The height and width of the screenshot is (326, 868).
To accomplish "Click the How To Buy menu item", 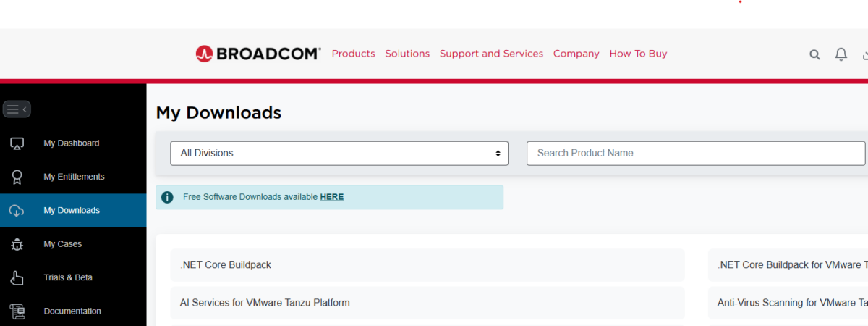I will click(x=638, y=54).
